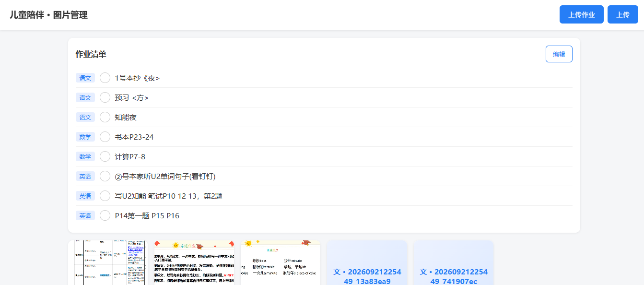The image size is (644, 285).
Task: Open 编辑 for the 作业清单
Action: coord(559,54)
